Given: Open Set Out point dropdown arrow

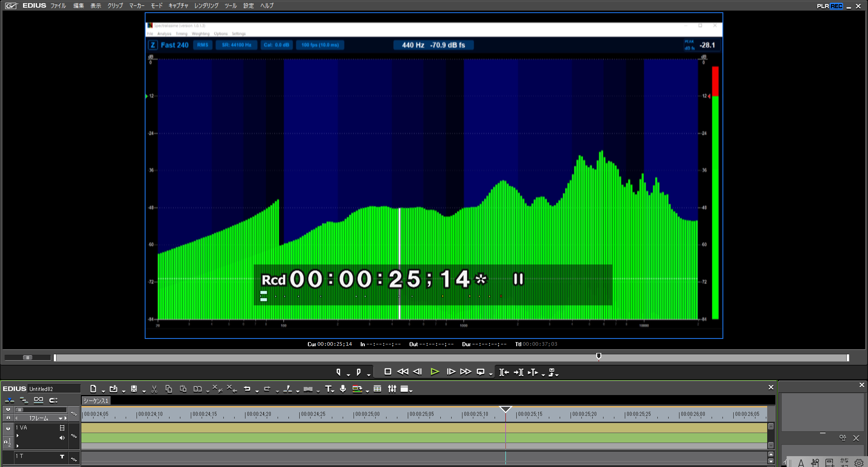Looking at the screenshot, I should click(x=369, y=375).
